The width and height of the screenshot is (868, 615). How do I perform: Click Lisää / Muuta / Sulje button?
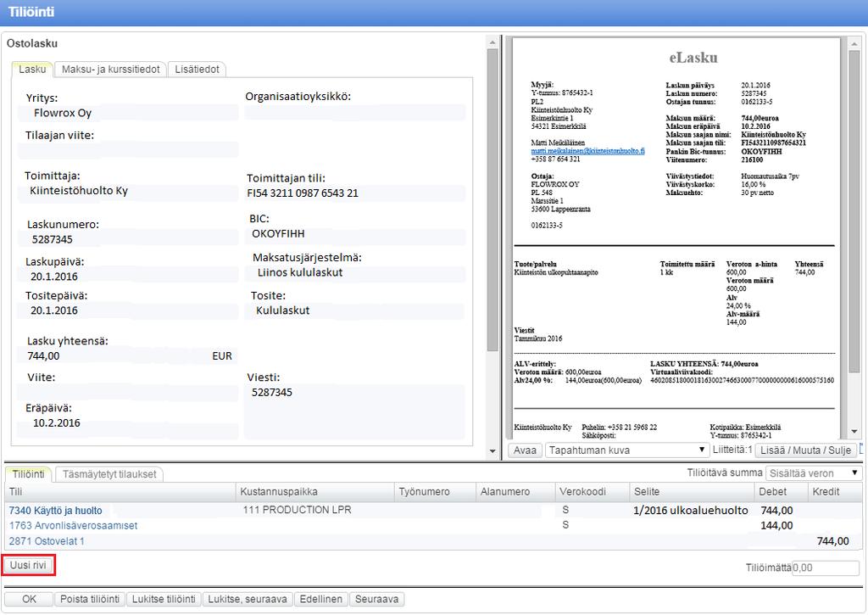pos(805,450)
